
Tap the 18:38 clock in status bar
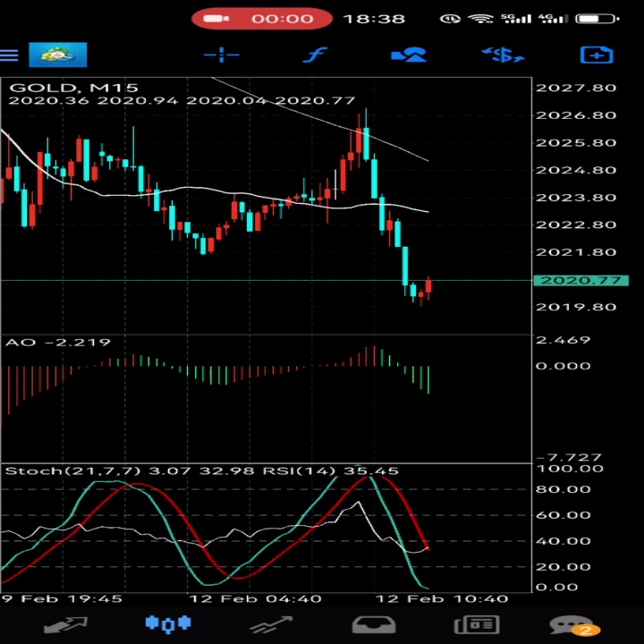click(374, 19)
